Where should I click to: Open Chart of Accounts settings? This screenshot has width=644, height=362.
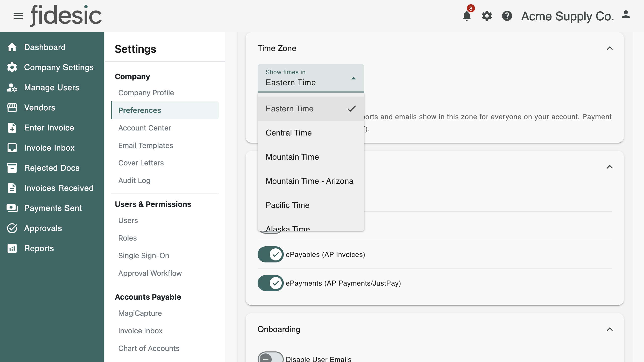(149, 348)
